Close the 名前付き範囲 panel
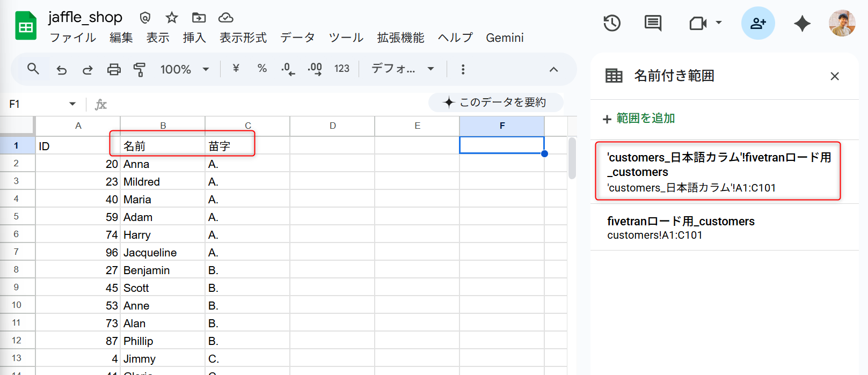 coord(834,76)
